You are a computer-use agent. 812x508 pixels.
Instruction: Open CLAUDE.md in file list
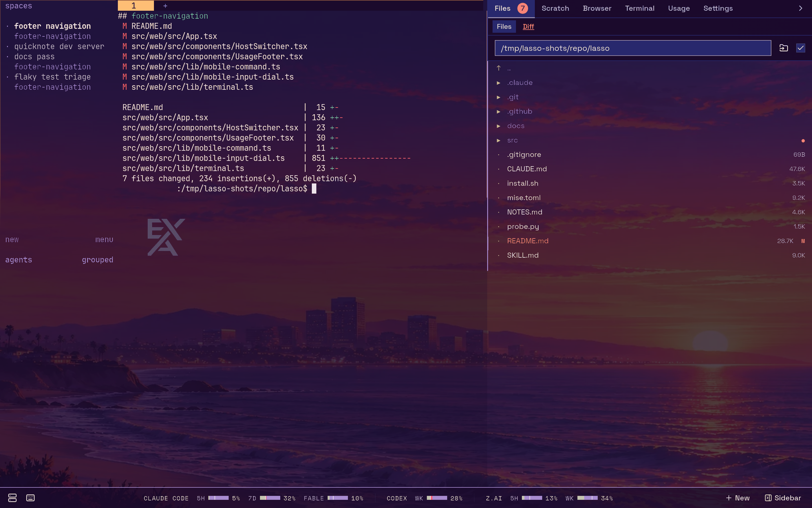pyautogui.click(x=527, y=169)
